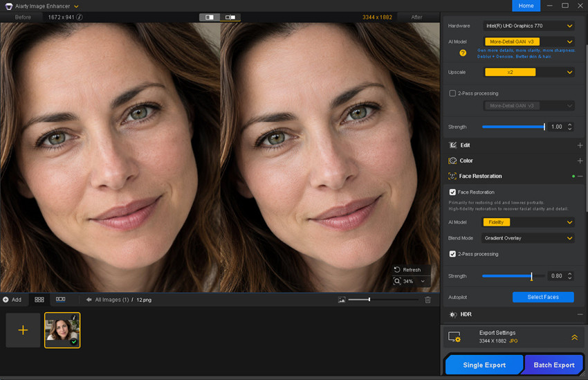The image size is (588, 380).
Task: Click the Select Faces button
Action: click(543, 297)
